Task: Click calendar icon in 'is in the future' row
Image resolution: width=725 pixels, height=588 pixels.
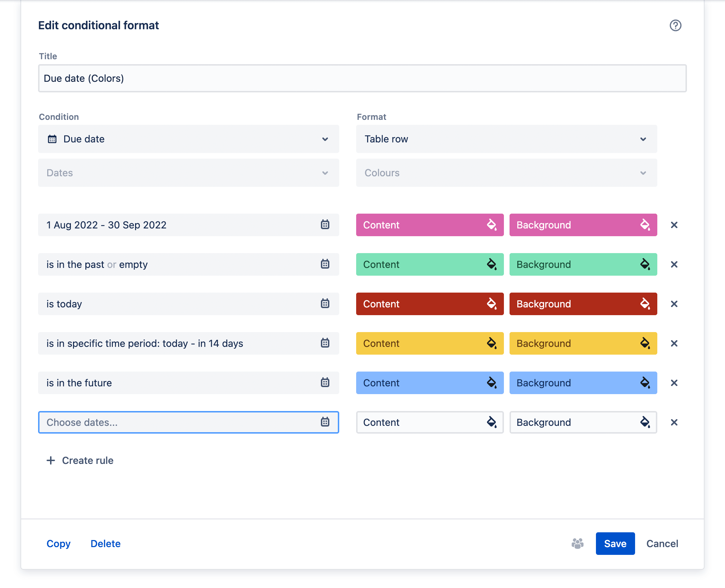Action: [x=325, y=382]
